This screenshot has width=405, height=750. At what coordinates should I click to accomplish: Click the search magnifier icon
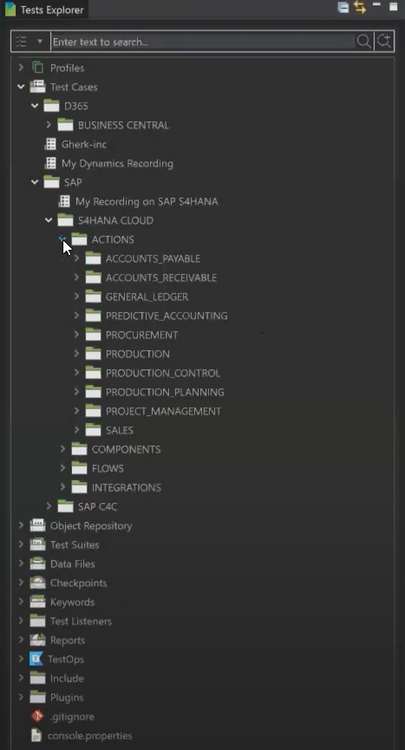(364, 42)
